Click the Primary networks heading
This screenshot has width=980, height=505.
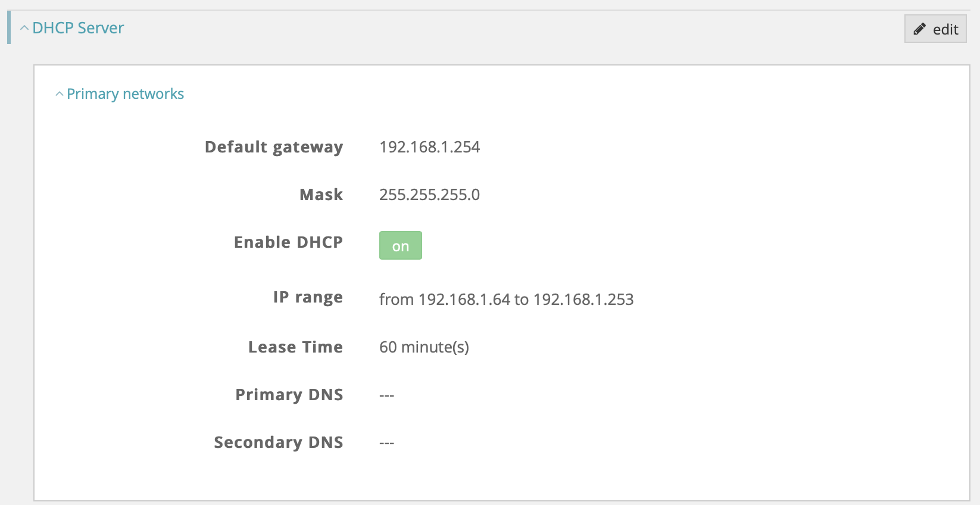click(x=125, y=94)
